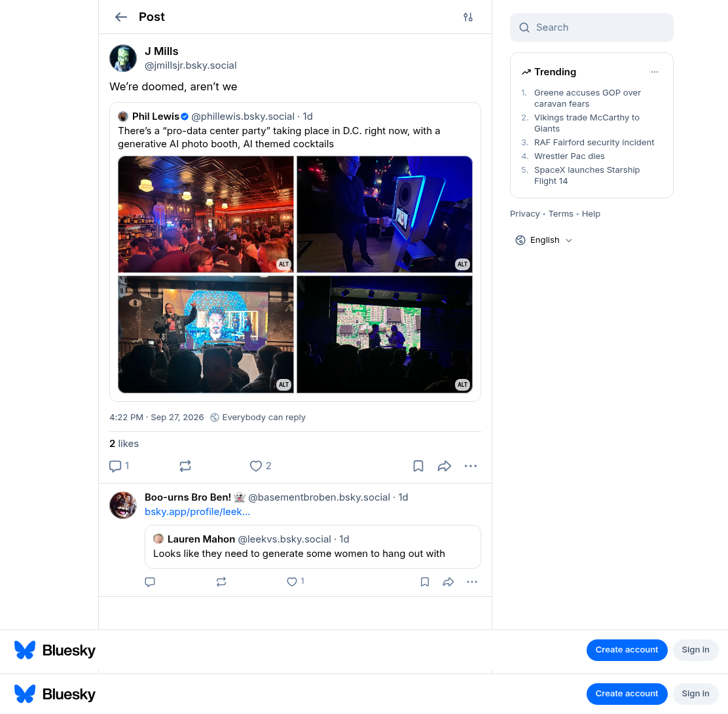Viewport: 728px width, 714px height.
Task: Share J Mills' post arrow icon
Action: [445, 466]
